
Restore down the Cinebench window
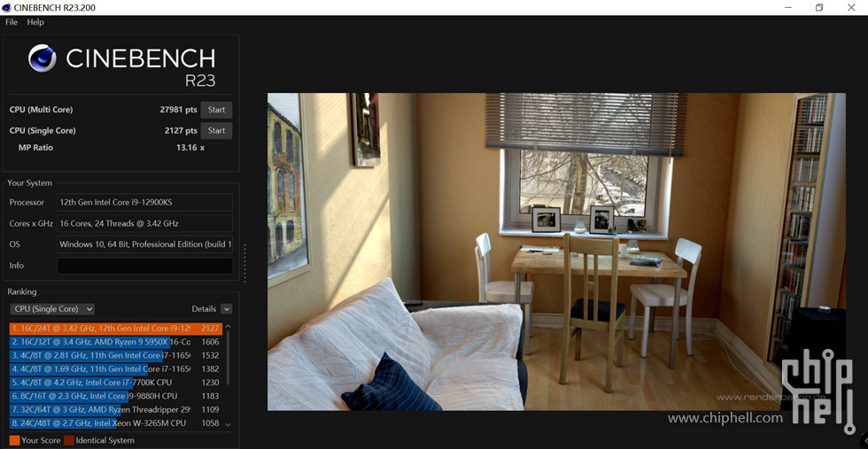pos(819,7)
